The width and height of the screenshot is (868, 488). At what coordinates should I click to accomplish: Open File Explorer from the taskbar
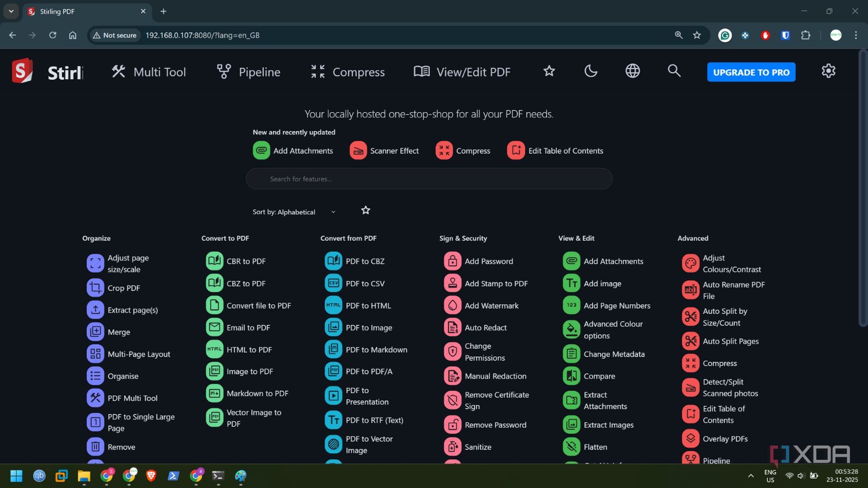[x=84, y=476]
